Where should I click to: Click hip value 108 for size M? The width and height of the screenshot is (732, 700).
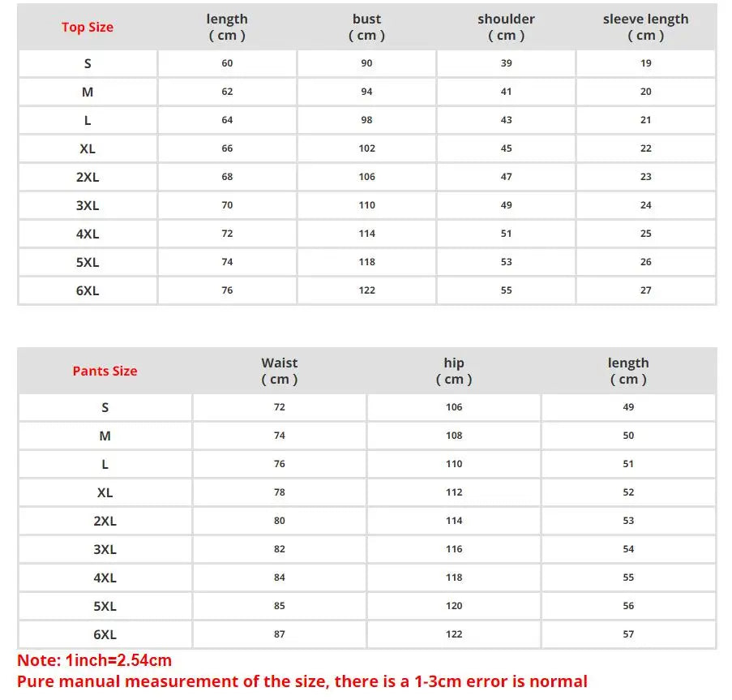click(454, 436)
